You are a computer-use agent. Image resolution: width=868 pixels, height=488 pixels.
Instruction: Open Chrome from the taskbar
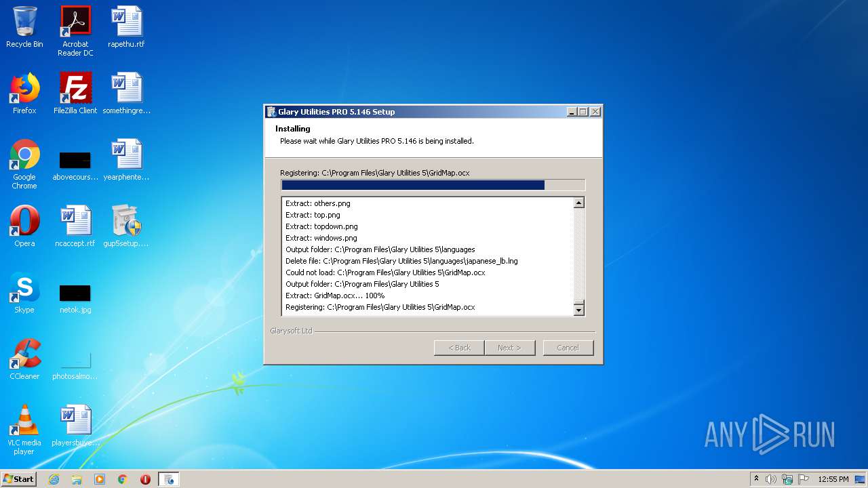pos(123,479)
